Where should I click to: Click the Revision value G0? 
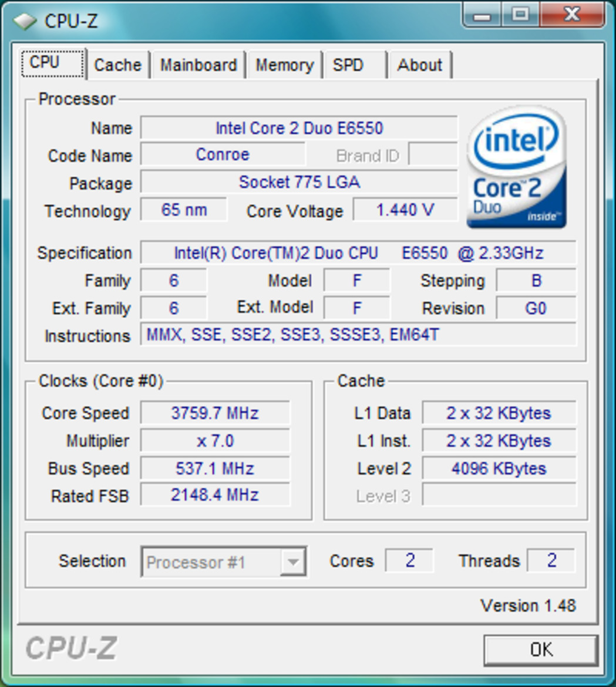pyautogui.click(x=536, y=308)
